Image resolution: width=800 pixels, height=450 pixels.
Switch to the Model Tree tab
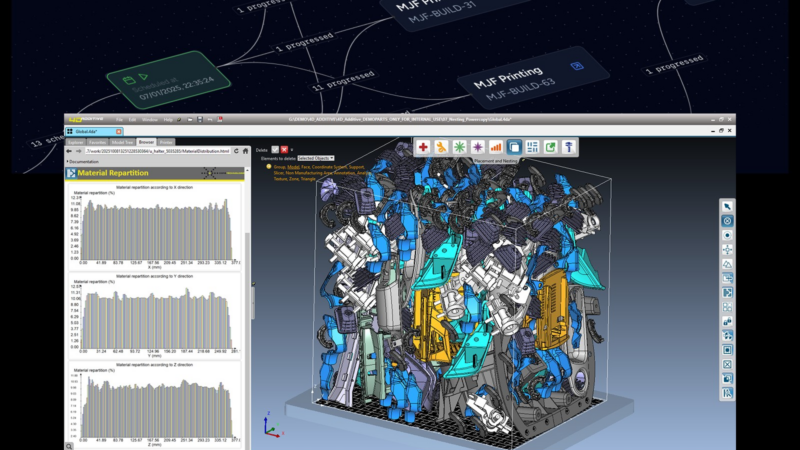(122, 142)
